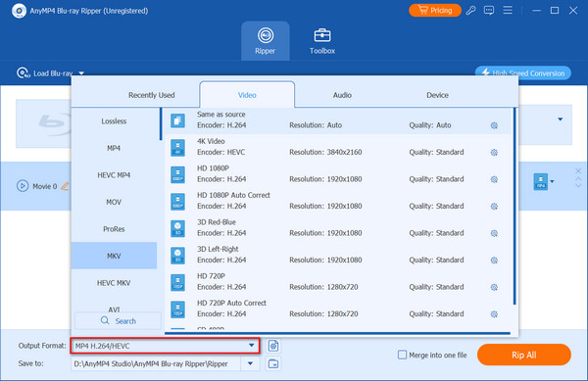
Task: Open the Ripper module
Action: (266, 41)
